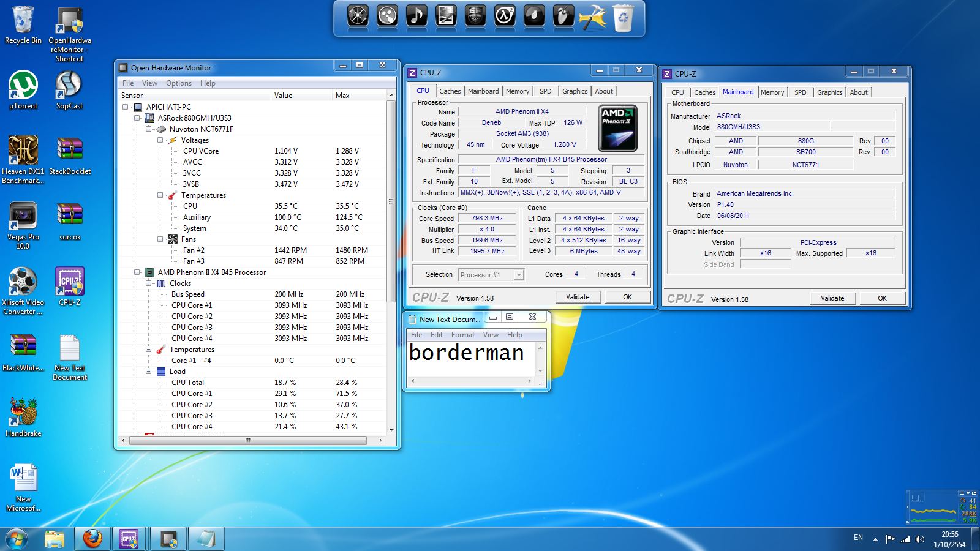Open SPD tab in CPU-Z window showing Motherboard

(x=800, y=92)
